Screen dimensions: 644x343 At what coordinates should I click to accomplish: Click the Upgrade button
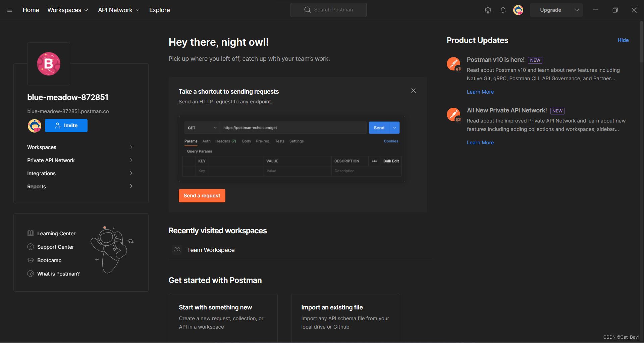point(551,10)
